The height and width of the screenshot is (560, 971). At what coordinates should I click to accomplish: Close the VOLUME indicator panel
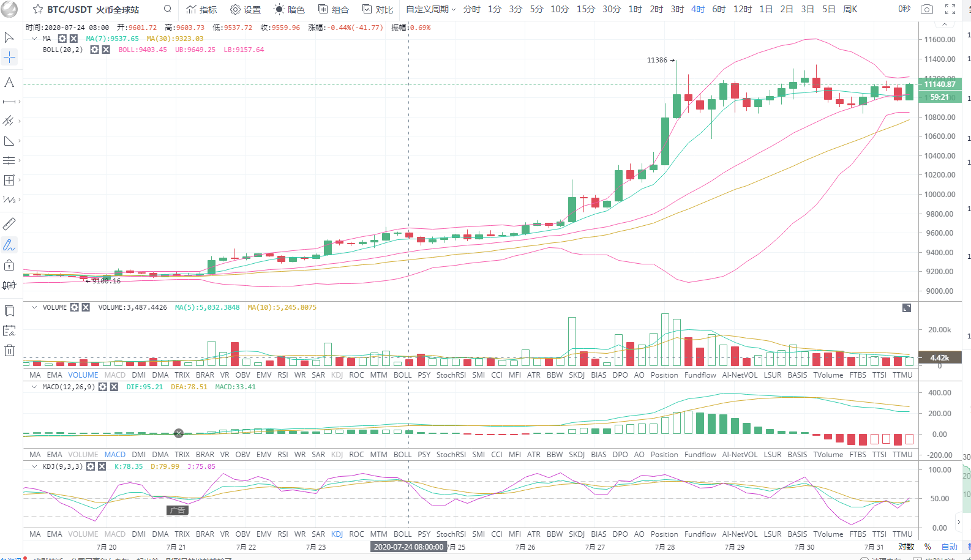[x=86, y=307]
